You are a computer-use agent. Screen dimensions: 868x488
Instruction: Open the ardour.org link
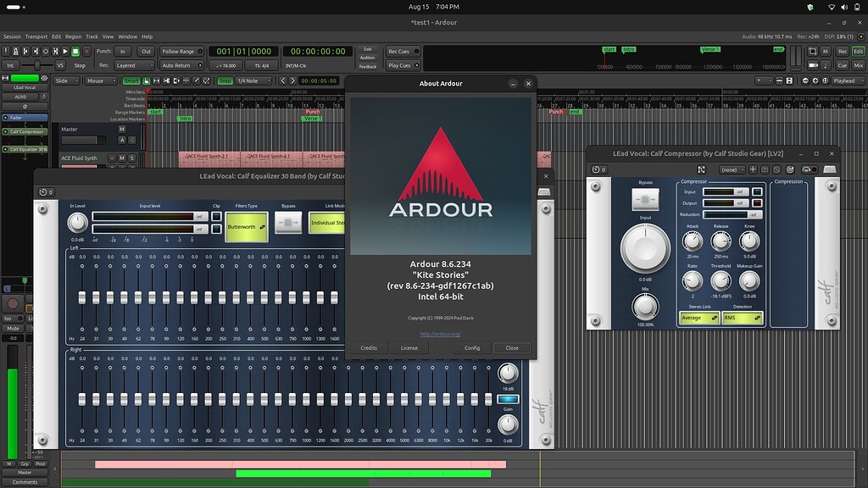[x=440, y=334]
